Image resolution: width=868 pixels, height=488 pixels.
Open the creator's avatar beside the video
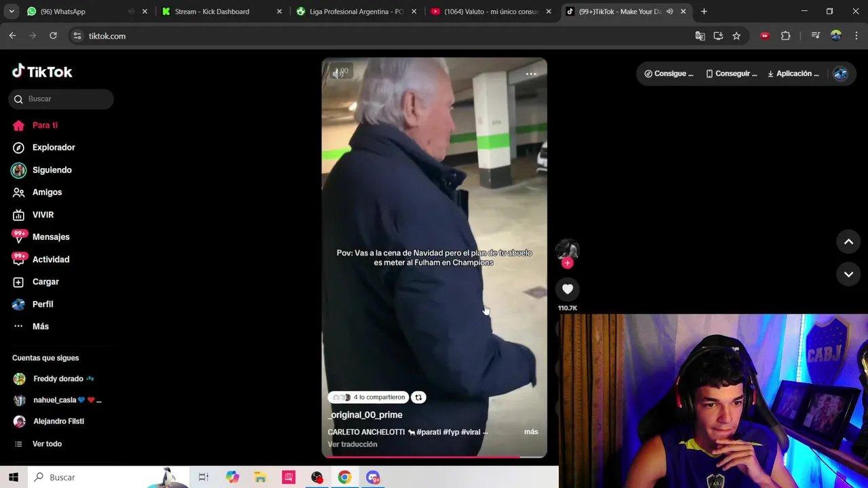coord(568,249)
